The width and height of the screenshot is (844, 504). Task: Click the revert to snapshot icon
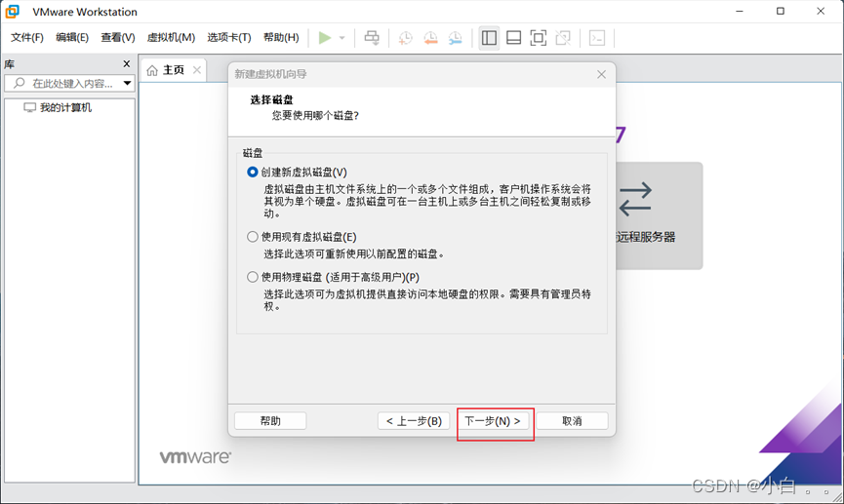(430, 38)
